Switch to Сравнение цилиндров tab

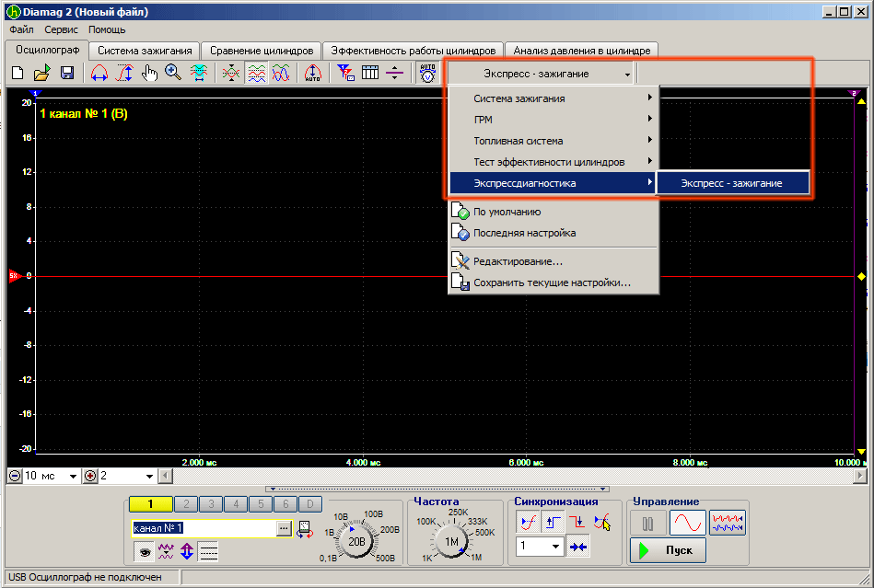coord(262,51)
